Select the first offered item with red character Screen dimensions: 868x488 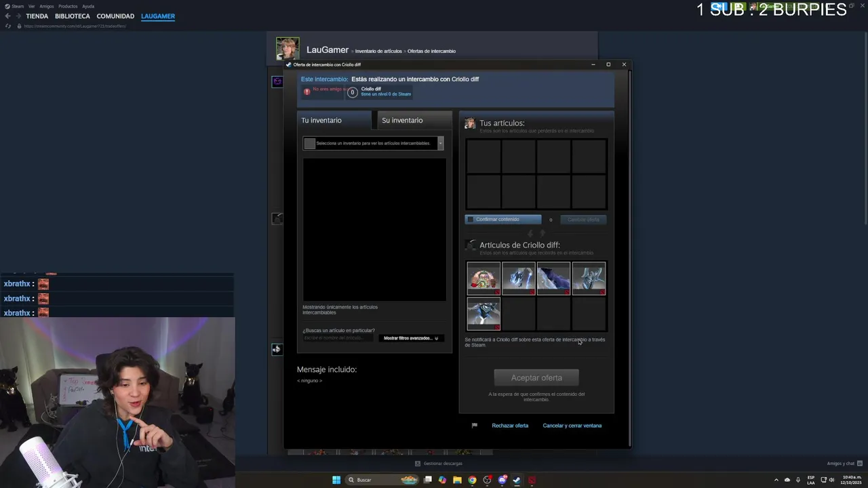[x=484, y=279]
